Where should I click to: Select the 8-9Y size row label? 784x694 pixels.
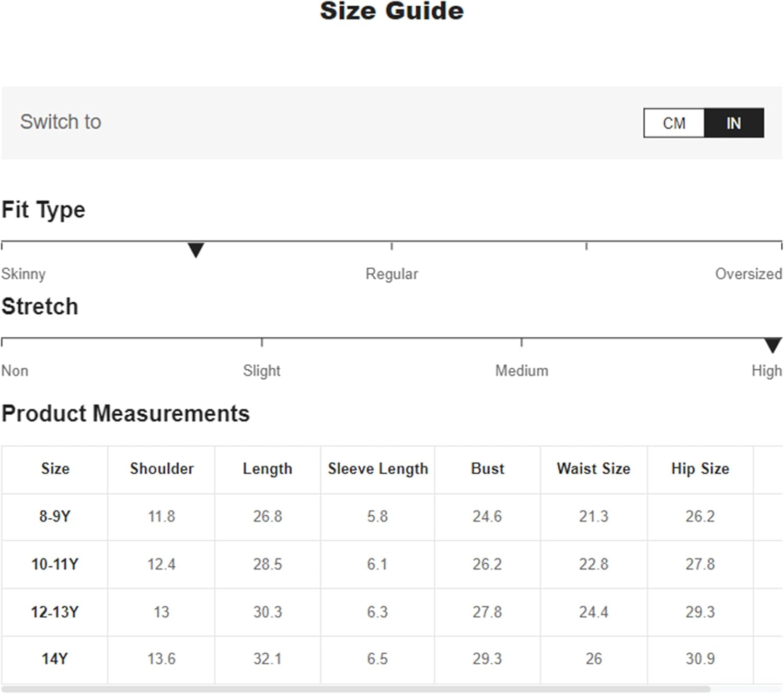pyautogui.click(x=55, y=517)
